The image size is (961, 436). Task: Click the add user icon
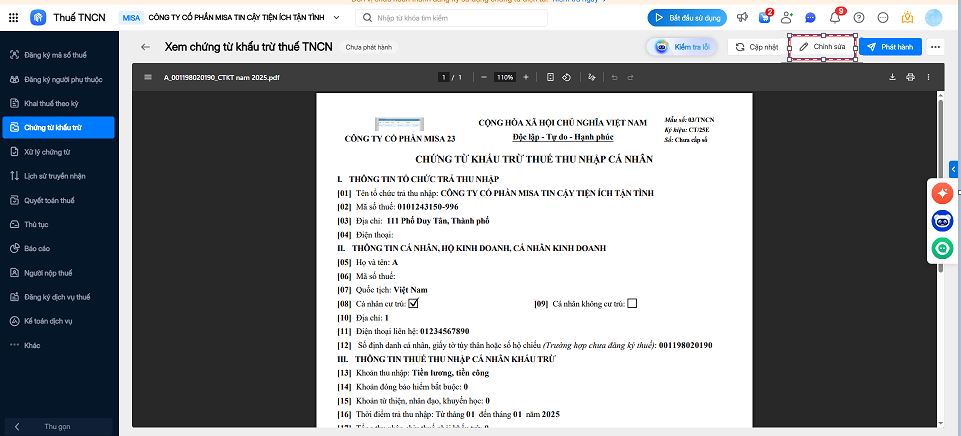pyautogui.click(x=787, y=18)
